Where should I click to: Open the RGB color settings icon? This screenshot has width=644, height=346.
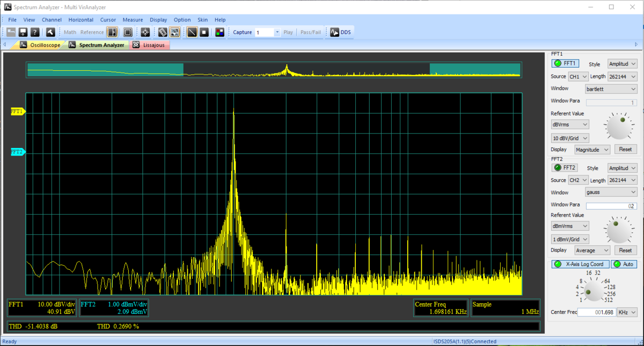[220, 32]
